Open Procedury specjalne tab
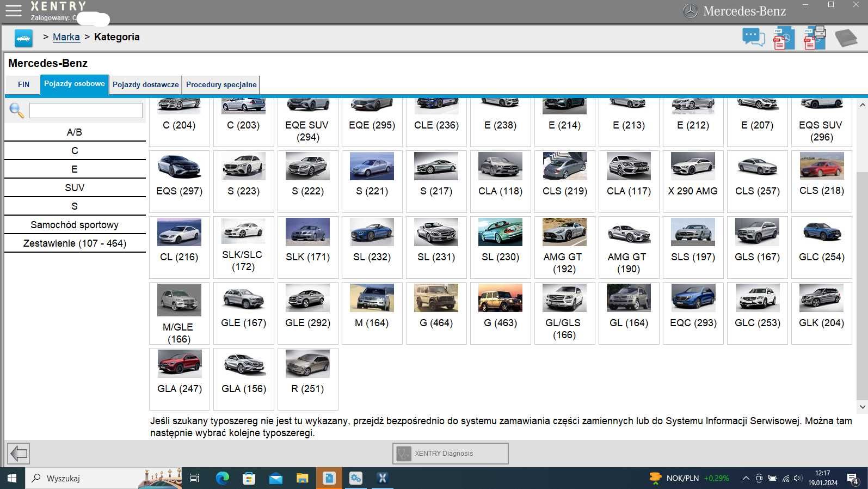868x489 pixels. coord(221,84)
